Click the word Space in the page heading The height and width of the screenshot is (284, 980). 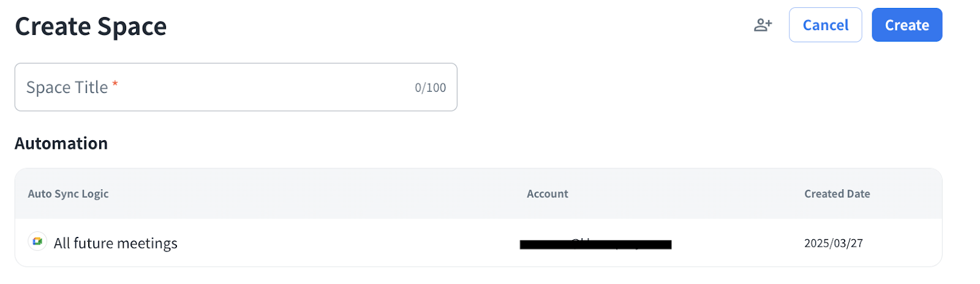tap(132, 27)
